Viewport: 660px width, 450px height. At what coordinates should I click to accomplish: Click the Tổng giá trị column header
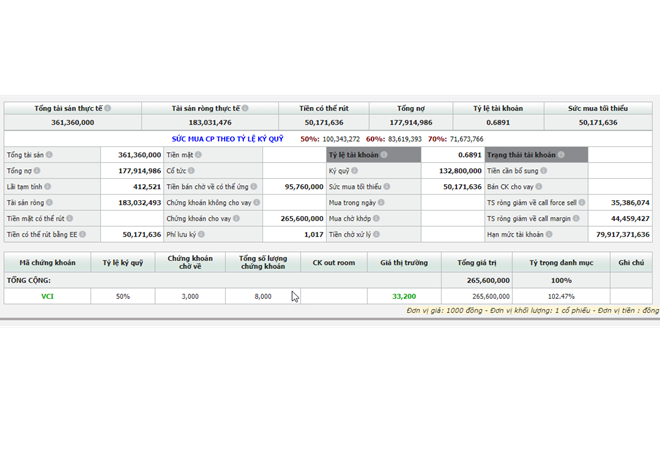[476, 263]
